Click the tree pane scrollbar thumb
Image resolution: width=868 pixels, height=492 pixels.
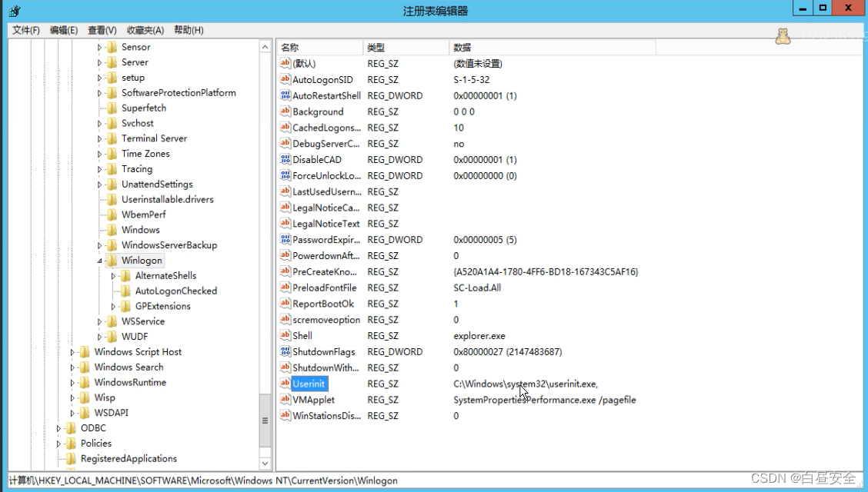(265, 421)
